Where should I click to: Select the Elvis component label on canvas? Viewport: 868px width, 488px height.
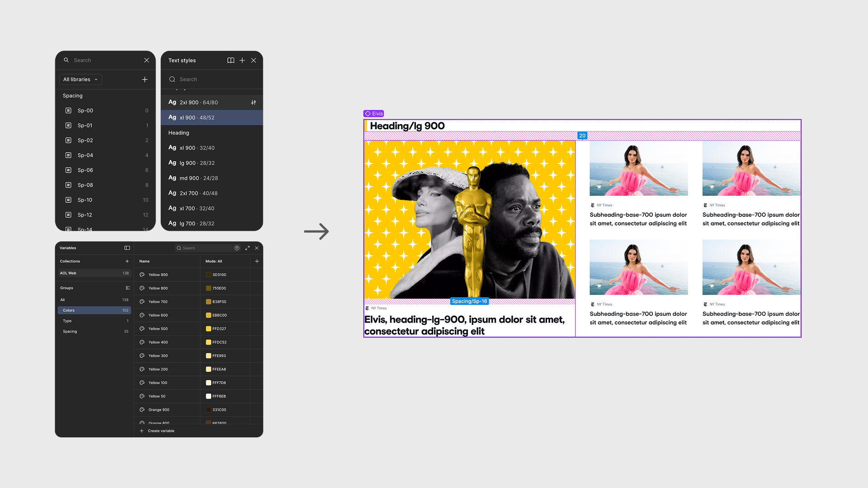click(374, 114)
